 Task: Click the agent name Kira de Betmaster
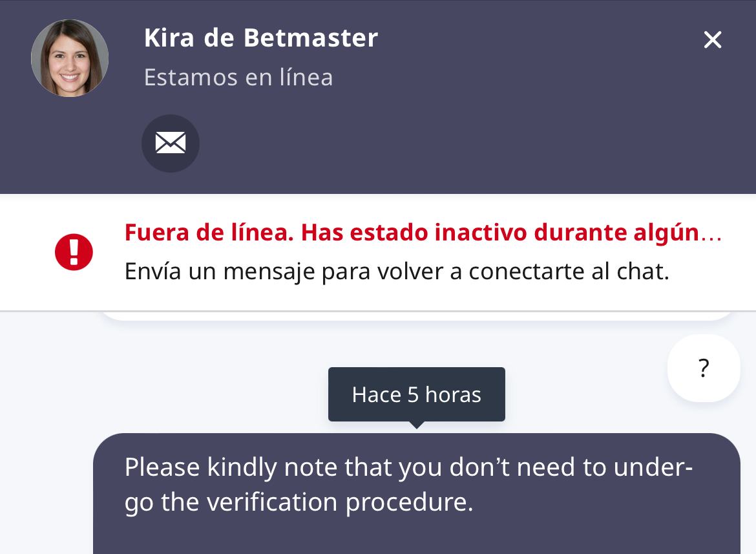click(x=260, y=37)
